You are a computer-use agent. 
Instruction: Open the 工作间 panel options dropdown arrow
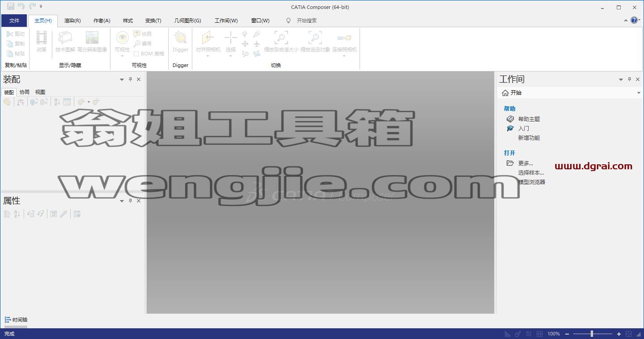pos(621,80)
